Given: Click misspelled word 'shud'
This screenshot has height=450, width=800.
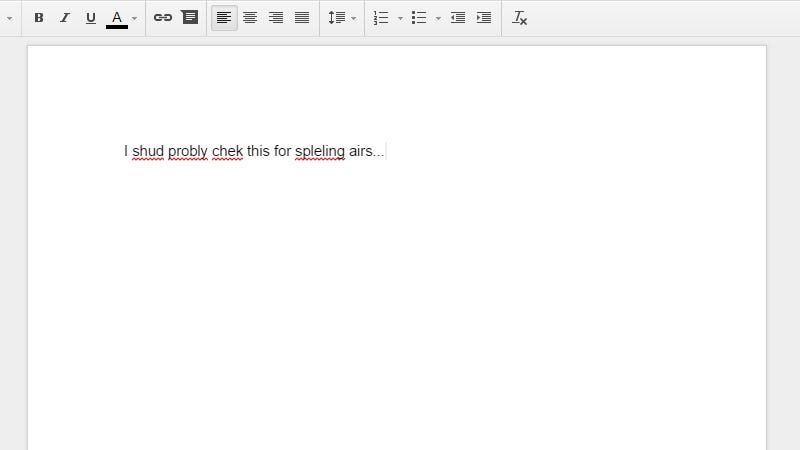Looking at the screenshot, I should pos(148,152).
